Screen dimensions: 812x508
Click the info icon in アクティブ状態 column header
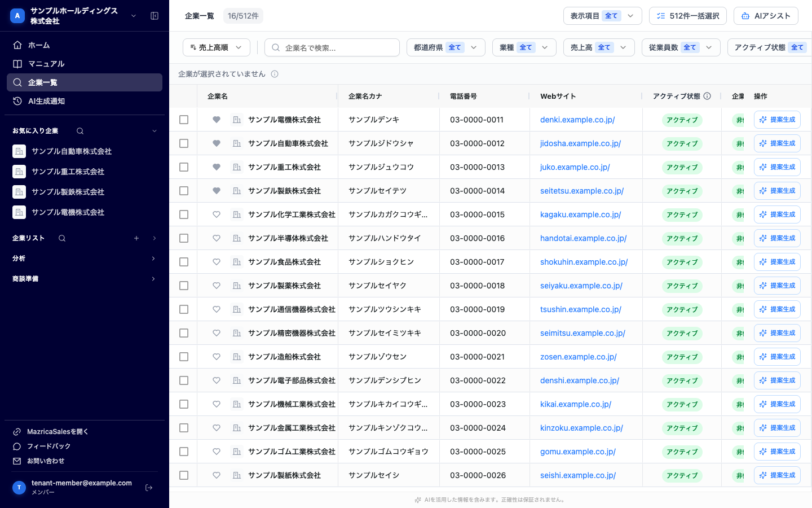pos(707,96)
